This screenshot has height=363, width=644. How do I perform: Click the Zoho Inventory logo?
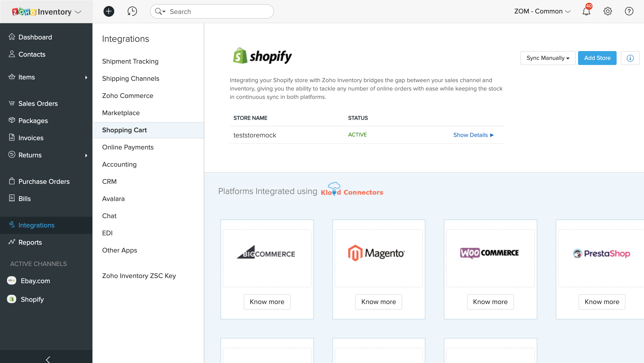(42, 12)
